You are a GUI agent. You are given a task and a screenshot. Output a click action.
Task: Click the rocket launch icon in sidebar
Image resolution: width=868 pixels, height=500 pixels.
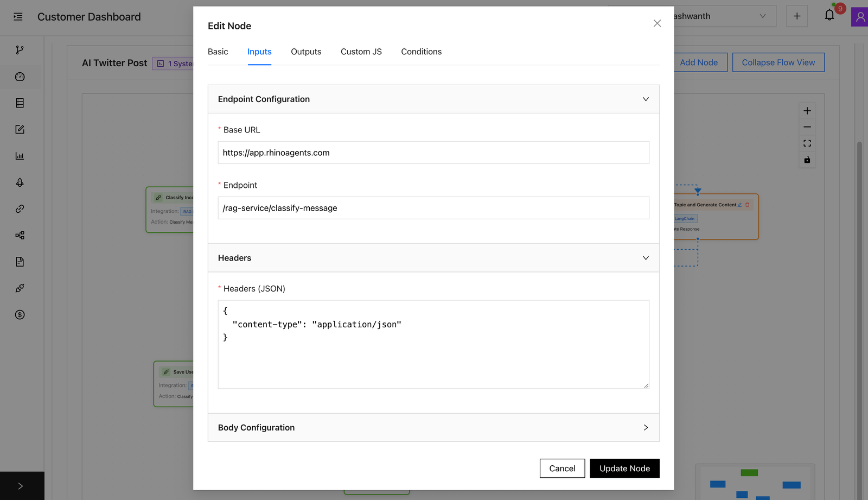tap(20, 182)
